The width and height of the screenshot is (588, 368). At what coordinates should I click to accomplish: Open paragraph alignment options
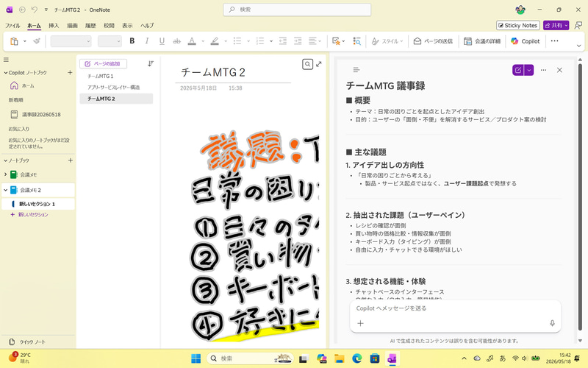pos(315,41)
